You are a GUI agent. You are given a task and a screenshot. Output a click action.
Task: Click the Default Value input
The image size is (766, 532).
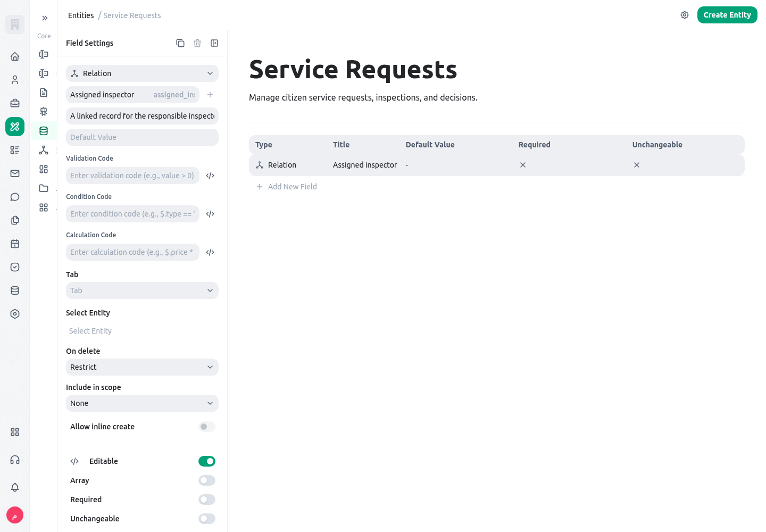coord(142,137)
